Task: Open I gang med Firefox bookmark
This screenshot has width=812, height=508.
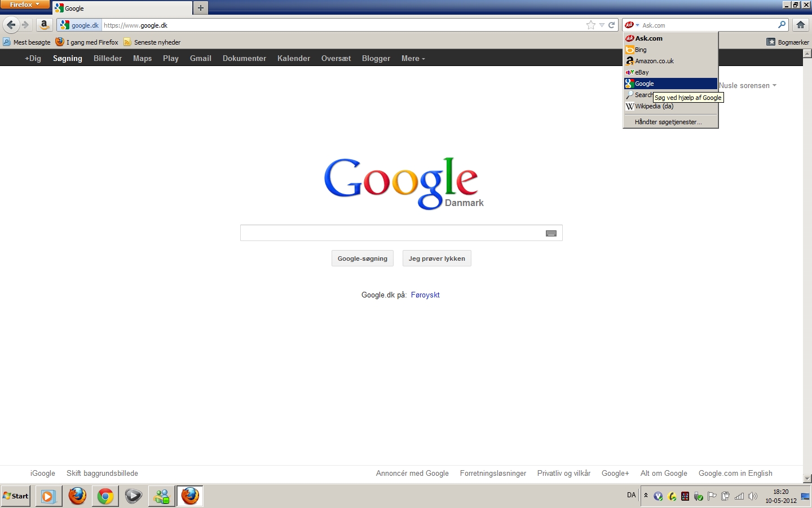Action: click(x=87, y=42)
